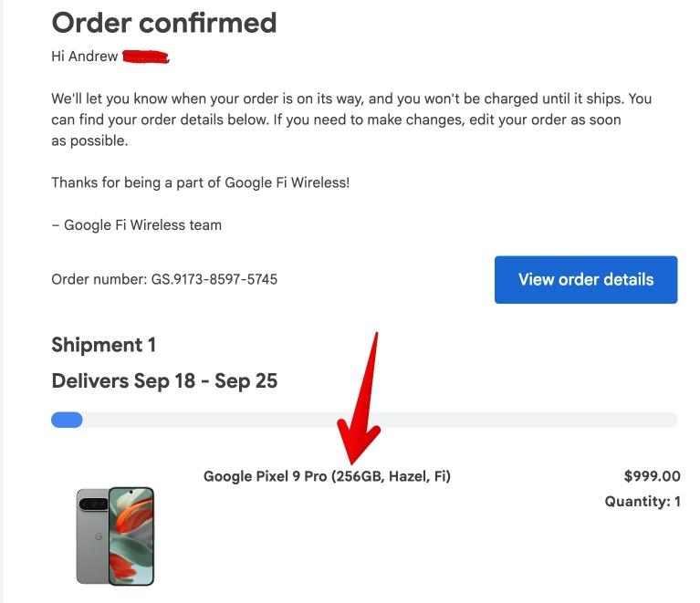Click the Google G logo on the phone back
The image size is (700, 603).
pyautogui.click(x=99, y=536)
